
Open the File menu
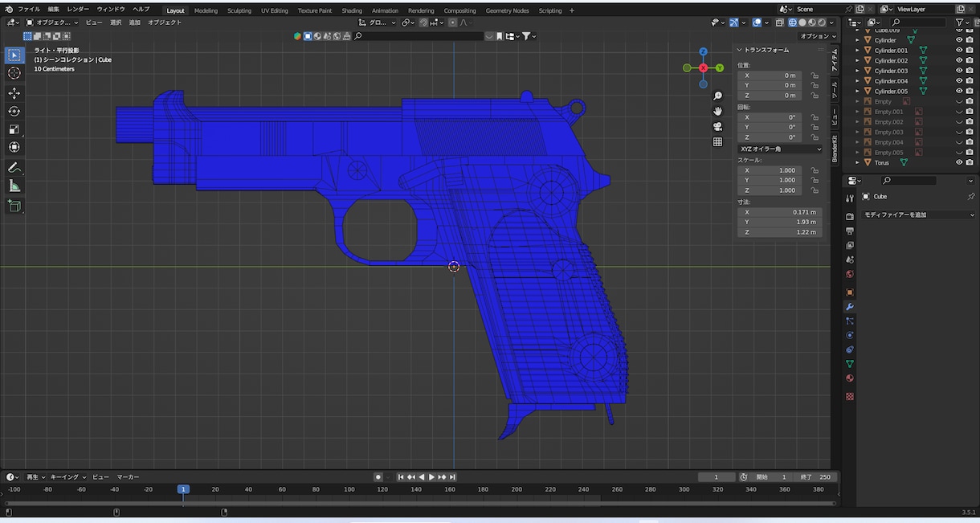coord(29,10)
